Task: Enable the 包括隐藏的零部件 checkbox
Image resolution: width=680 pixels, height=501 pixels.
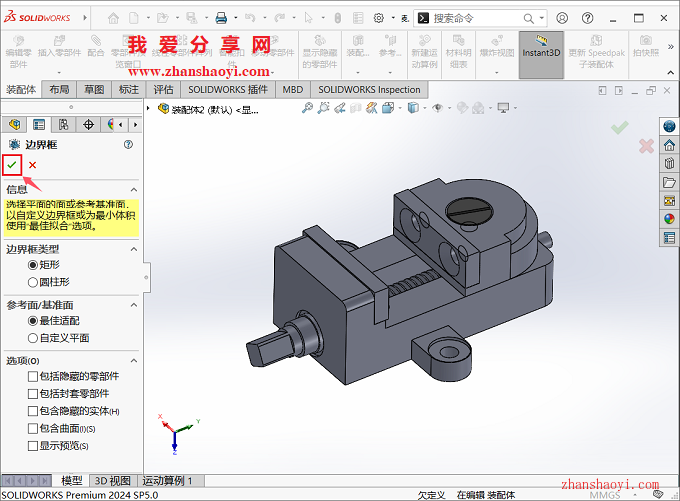Action: (x=33, y=376)
